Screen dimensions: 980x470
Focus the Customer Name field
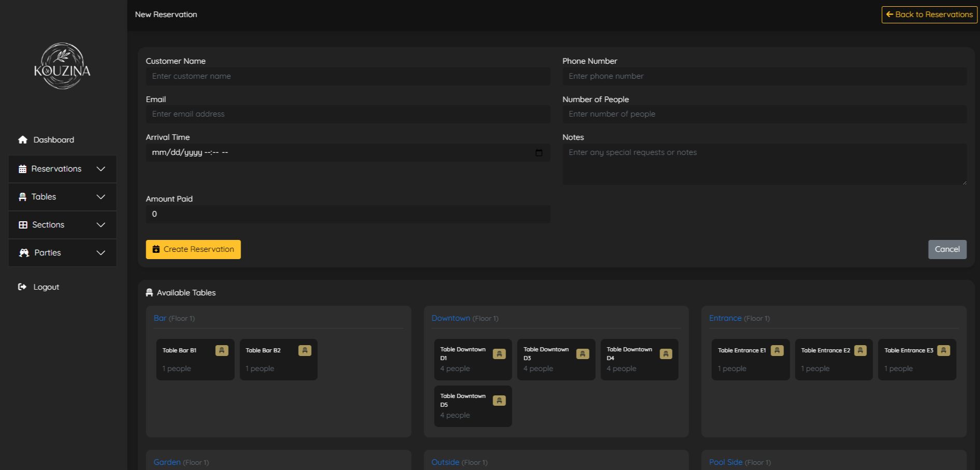tap(348, 76)
